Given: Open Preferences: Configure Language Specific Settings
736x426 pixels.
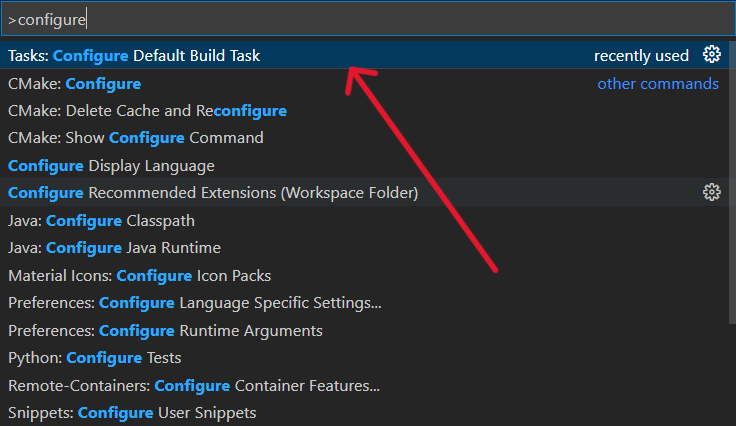Looking at the screenshot, I should (x=194, y=302).
